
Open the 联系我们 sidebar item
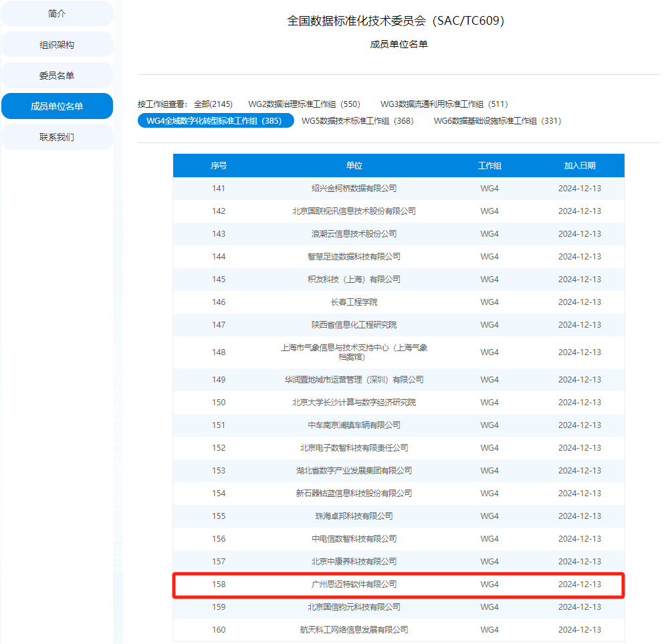tap(57, 137)
